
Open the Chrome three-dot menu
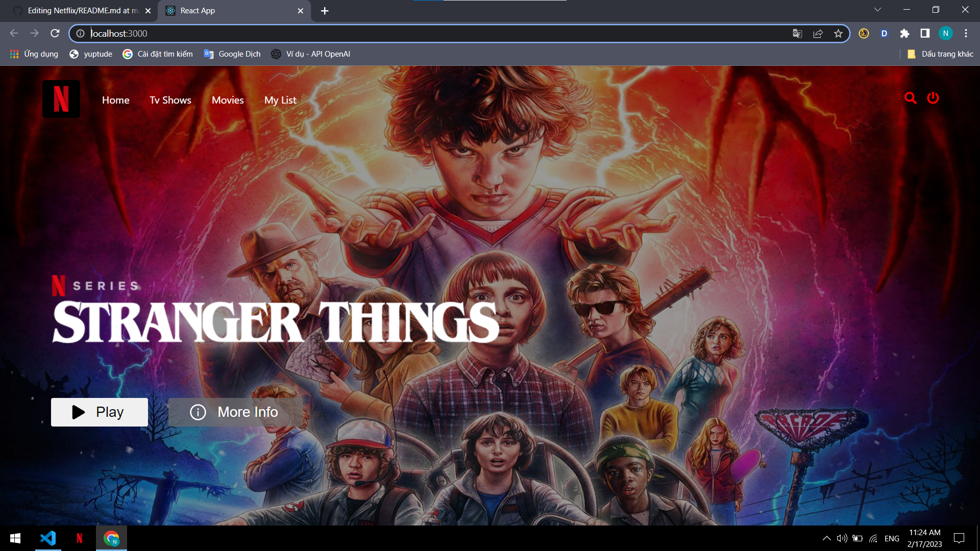click(966, 34)
